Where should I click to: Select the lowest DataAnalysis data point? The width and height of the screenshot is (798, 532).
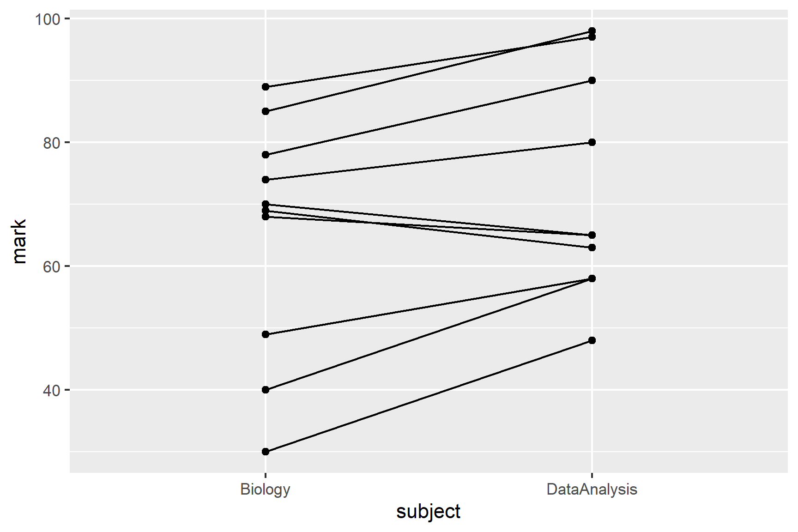pos(592,340)
